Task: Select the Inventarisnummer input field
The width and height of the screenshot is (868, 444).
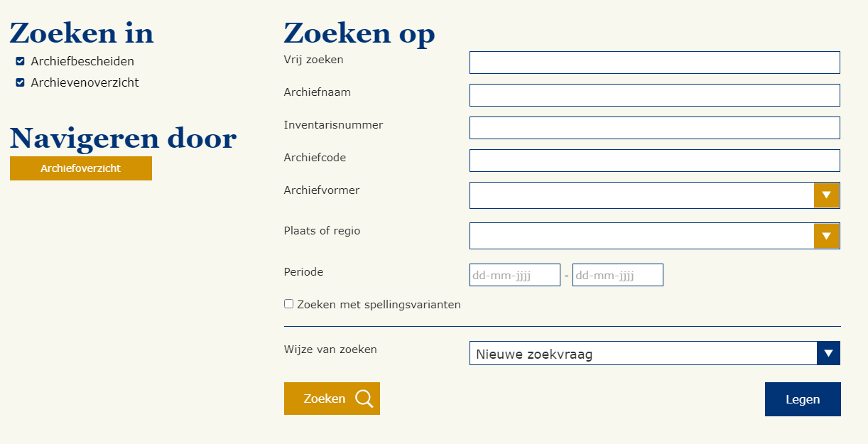Action: (654, 128)
